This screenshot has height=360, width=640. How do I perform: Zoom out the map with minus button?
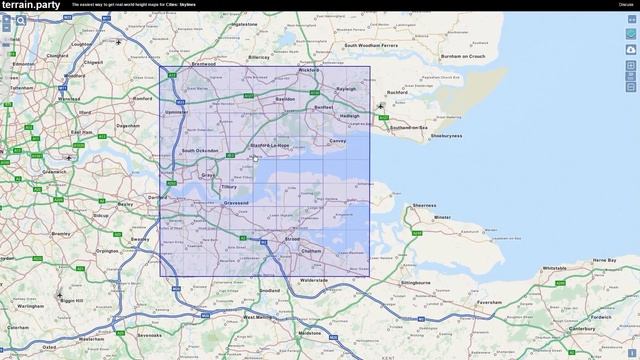click(x=6, y=27)
